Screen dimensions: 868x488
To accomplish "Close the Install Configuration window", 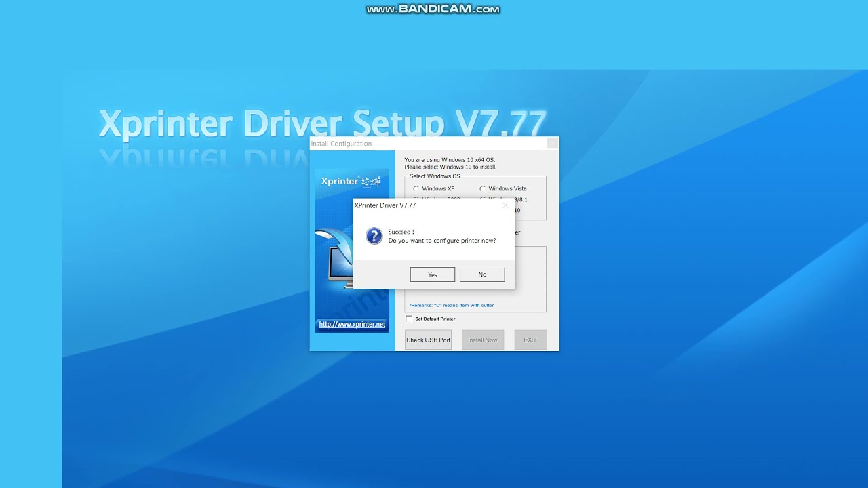I will pyautogui.click(x=552, y=143).
